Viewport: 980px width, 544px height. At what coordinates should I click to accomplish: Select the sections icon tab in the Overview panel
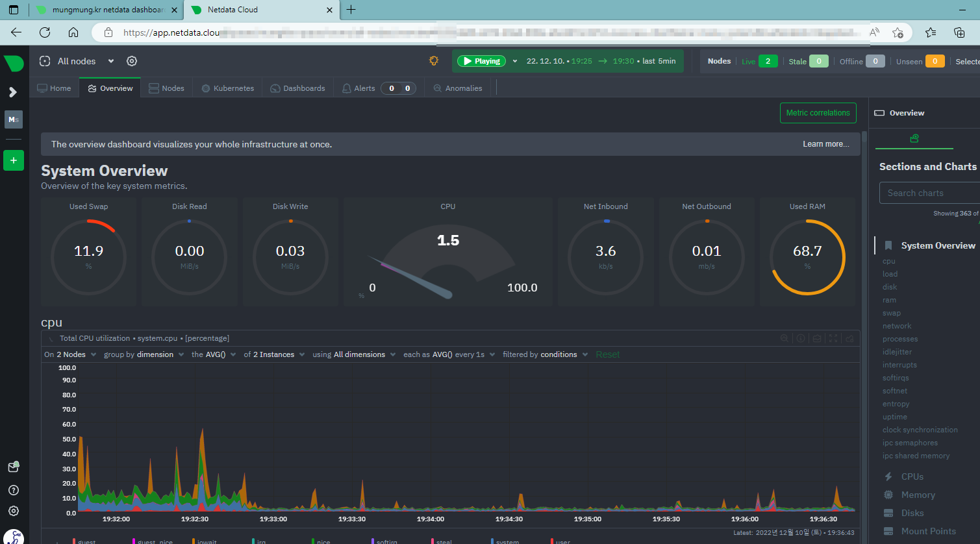click(914, 138)
